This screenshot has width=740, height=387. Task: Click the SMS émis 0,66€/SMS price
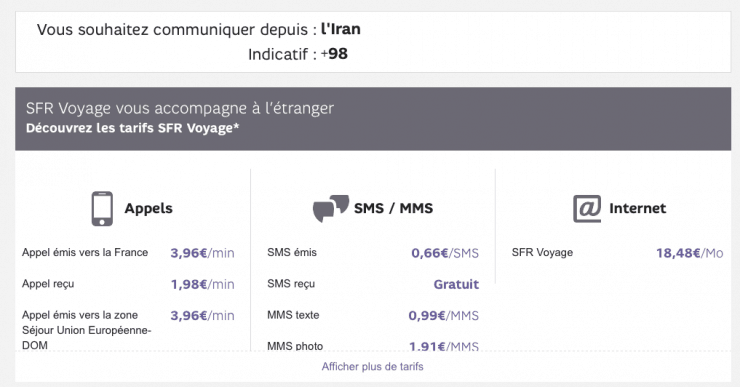tap(445, 253)
